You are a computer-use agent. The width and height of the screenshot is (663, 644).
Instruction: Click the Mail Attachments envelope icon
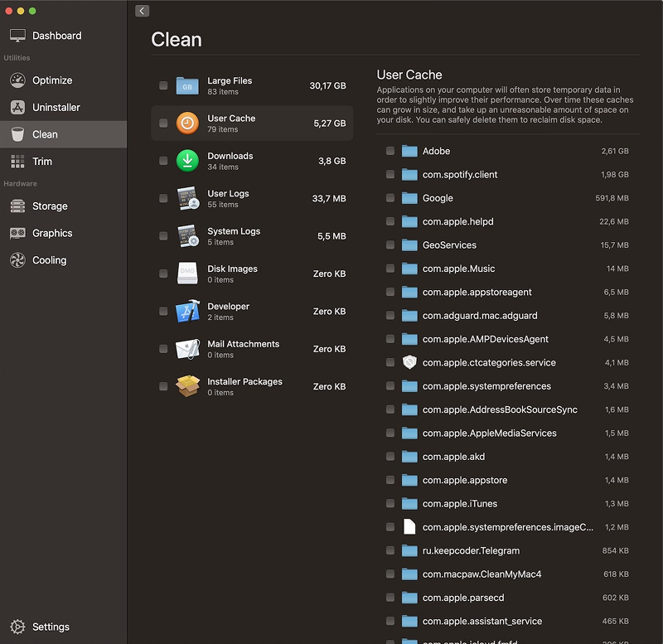pyautogui.click(x=188, y=349)
